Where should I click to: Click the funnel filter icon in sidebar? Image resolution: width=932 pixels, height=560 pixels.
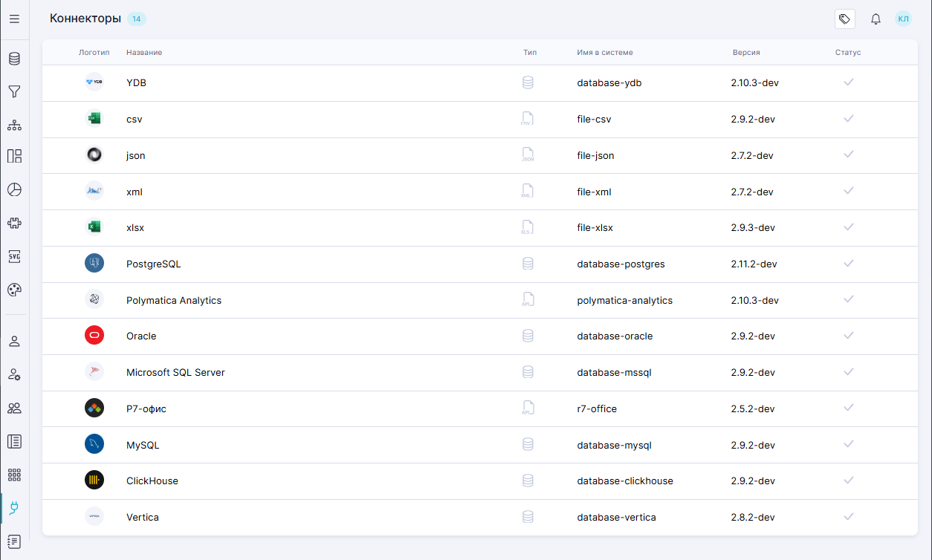[x=14, y=91]
